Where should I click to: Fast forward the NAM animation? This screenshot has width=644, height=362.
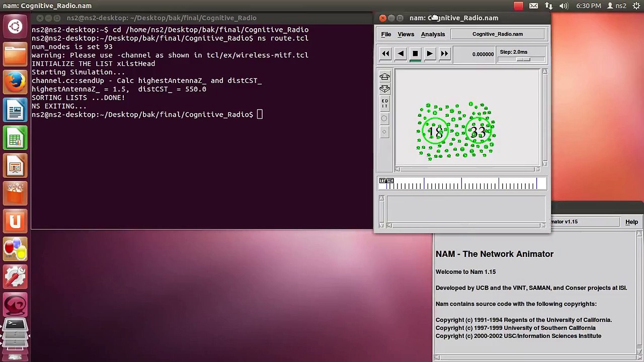click(x=444, y=54)
